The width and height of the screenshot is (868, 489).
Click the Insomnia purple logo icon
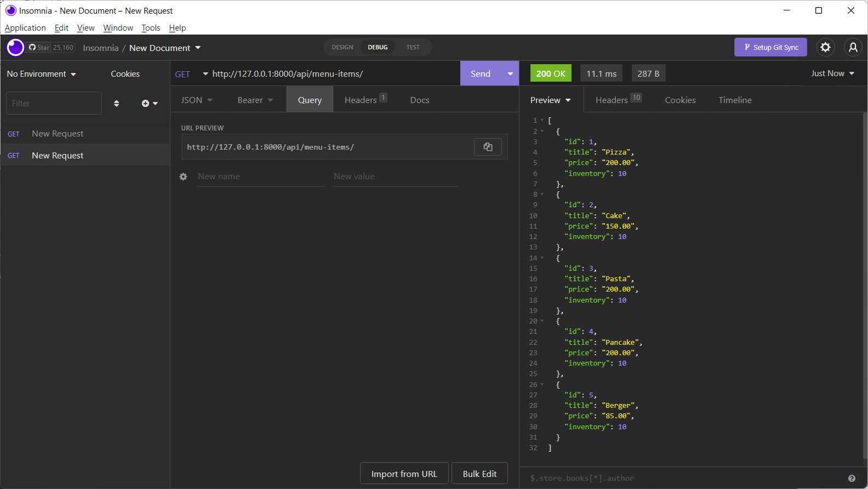[15, 48]
